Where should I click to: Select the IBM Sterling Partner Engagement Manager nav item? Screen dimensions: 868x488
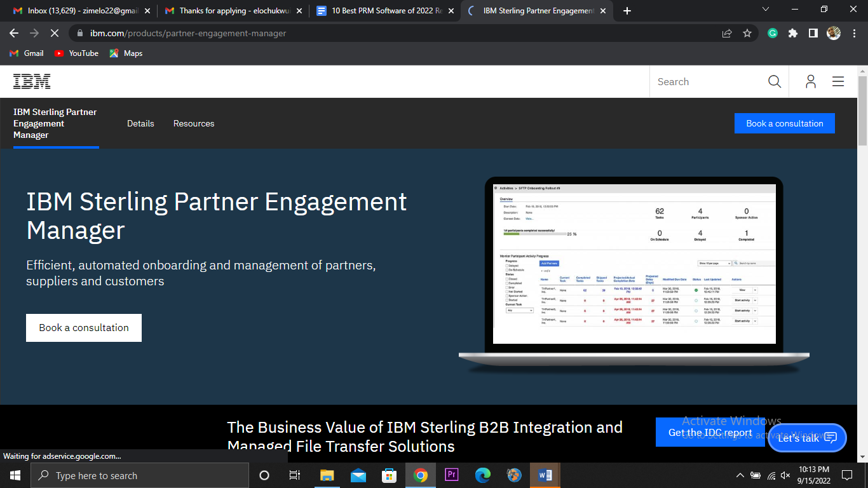(x=55, y=123)
